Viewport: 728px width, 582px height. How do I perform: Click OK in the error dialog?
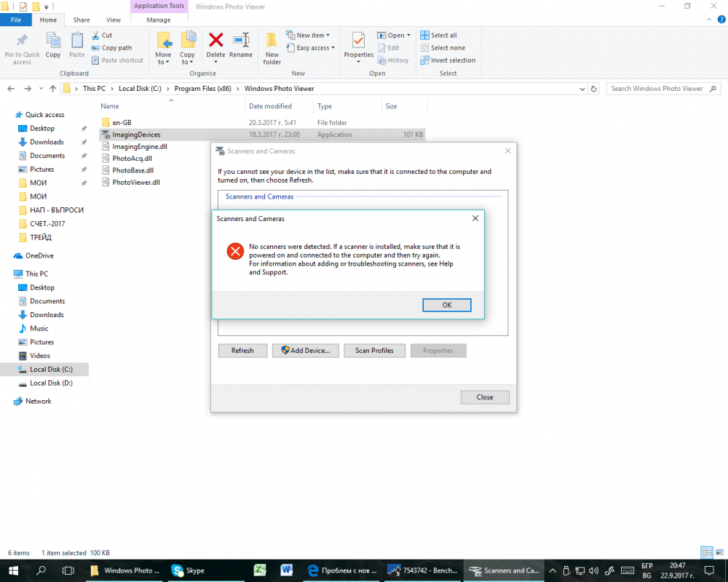click(x=447, y=305)
